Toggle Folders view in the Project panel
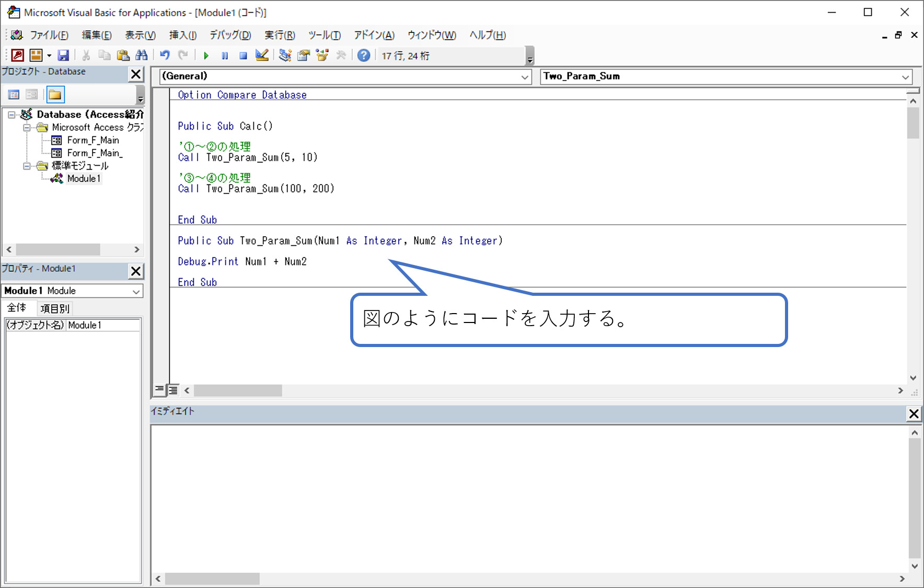The image size is (924, 588). click(x=55, y=95)
